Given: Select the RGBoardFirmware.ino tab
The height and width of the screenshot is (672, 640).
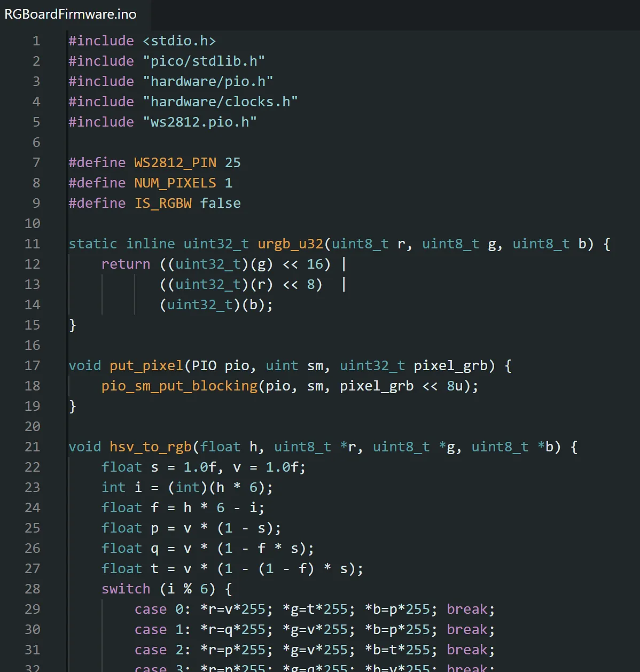Looking at the screenshot, I should click(x=71, y=14).
